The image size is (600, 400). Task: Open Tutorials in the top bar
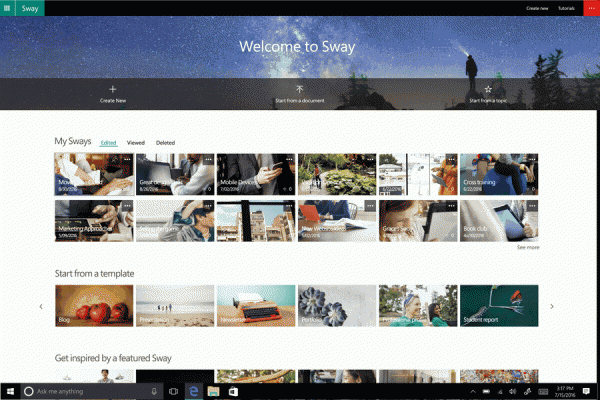tap(566, 8)
